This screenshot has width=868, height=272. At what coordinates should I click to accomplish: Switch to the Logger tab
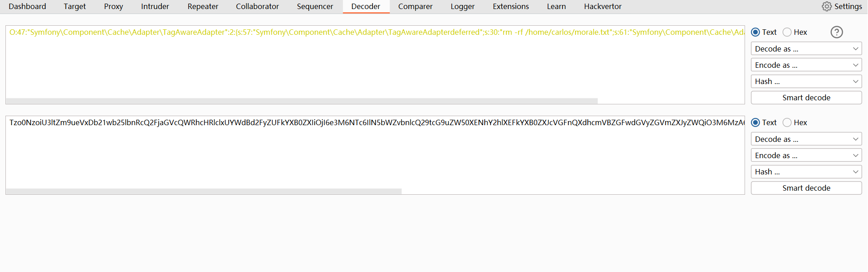[462, 6]
